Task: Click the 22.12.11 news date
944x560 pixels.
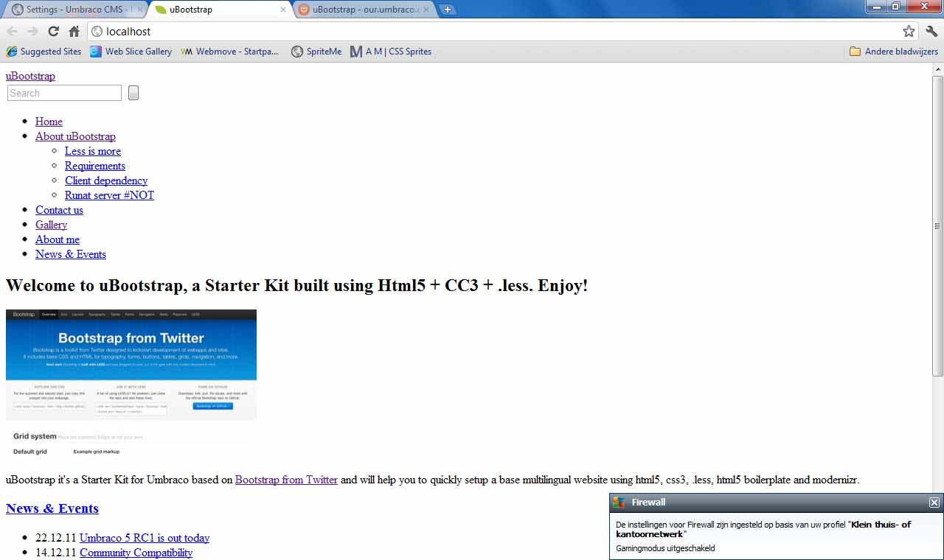Action: pos(56,538)
